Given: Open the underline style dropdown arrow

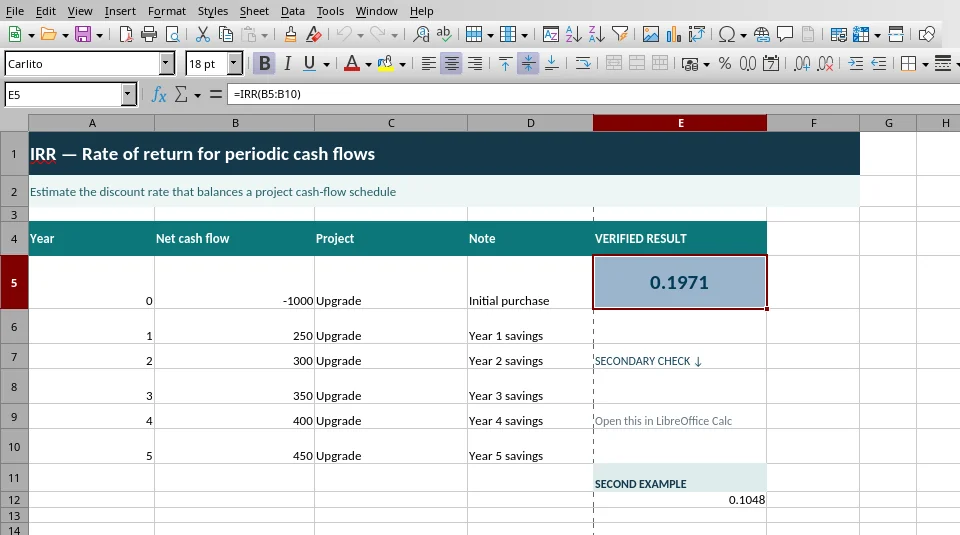Looking at the screenshot, I should (326, 64).
